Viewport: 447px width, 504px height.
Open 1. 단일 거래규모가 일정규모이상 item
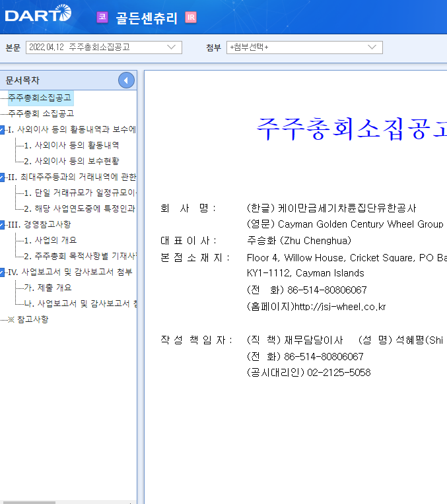81,193
